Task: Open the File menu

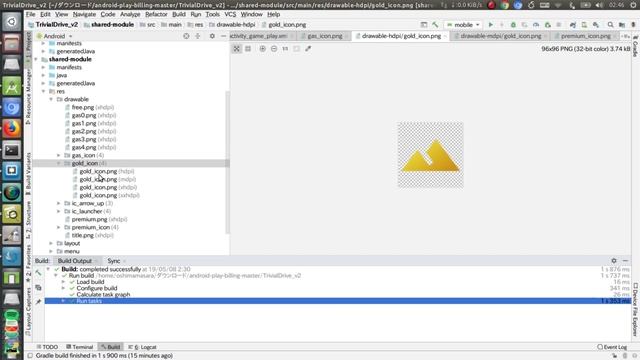Action: click(31, 14)
